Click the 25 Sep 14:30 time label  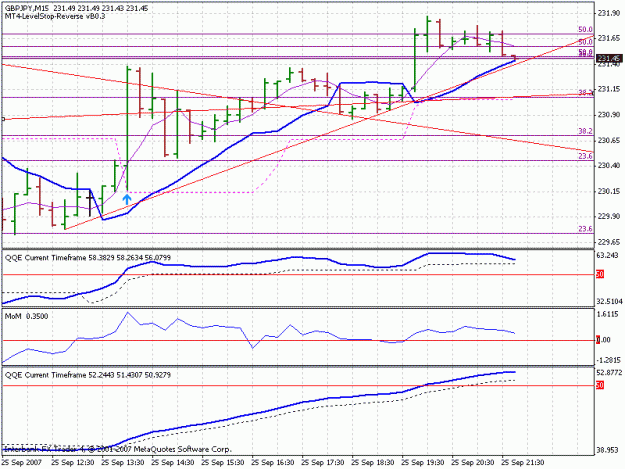(173, 463)
